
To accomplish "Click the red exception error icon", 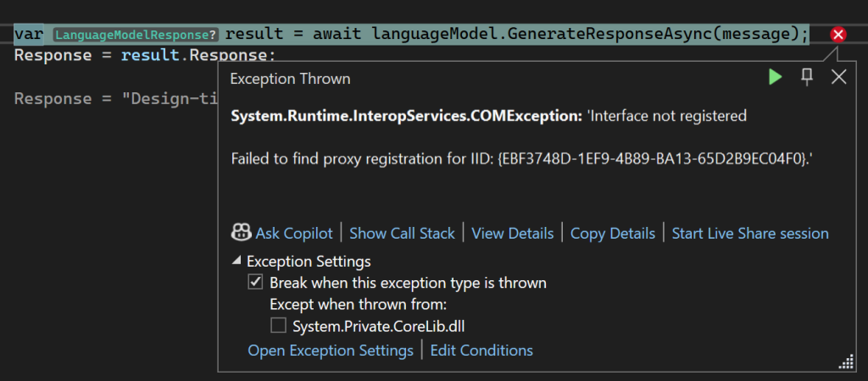I will point(838,35).
